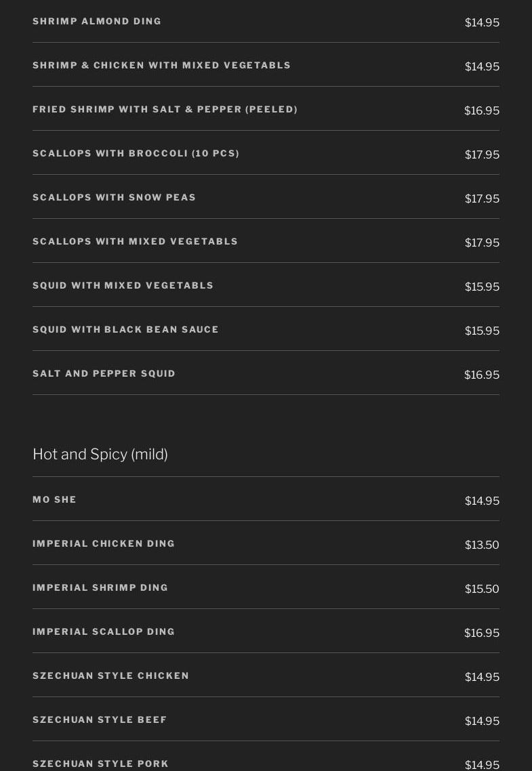Click the $13.50 Imperial Chicken Ding price
The image size is (532, 771).
click(x=482, y=545)
